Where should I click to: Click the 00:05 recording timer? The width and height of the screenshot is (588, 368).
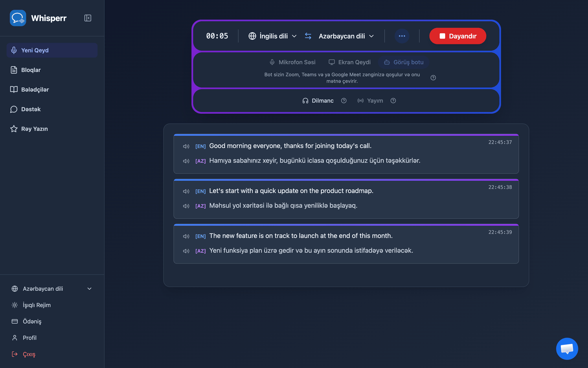[217, 36]
